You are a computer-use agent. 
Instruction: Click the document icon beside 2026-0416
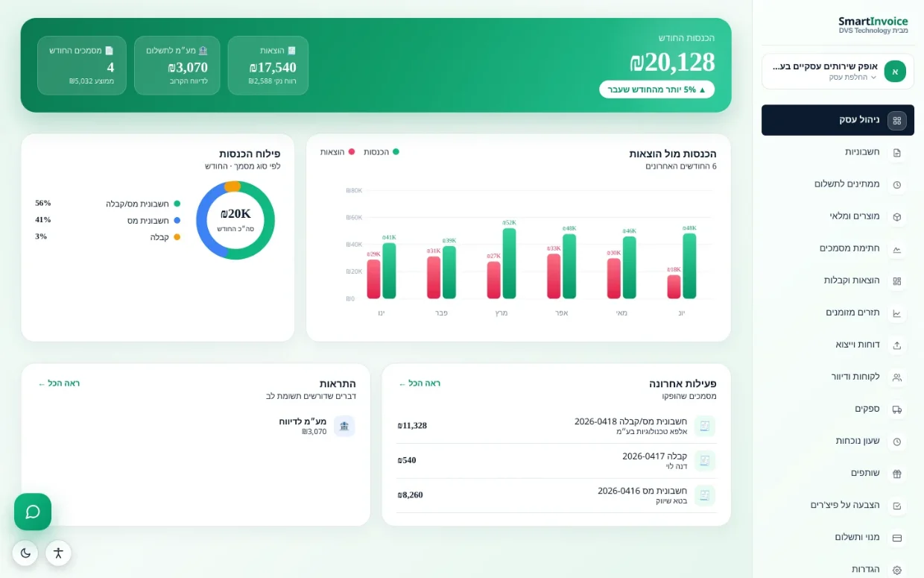pyautogui.click(x=705, y=495)
